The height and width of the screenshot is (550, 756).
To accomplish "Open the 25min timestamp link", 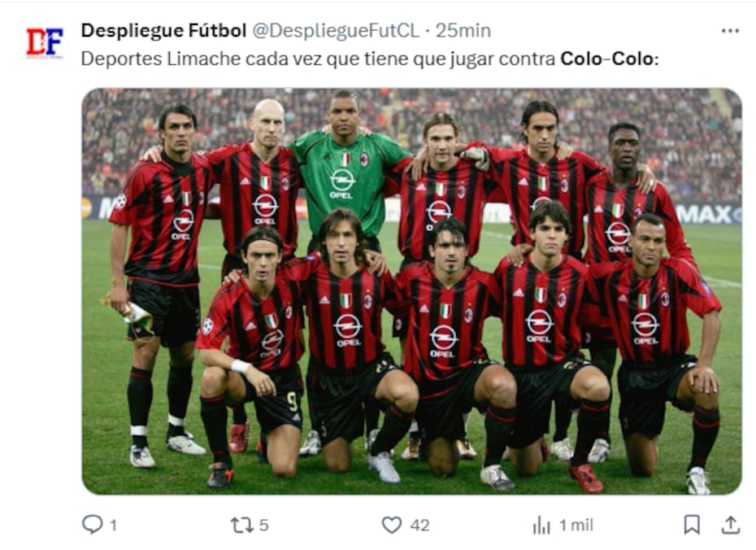I will point(463,31).
